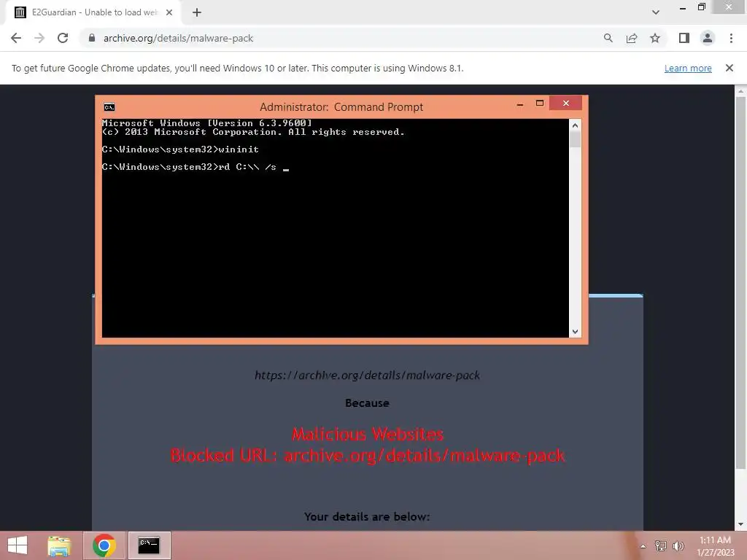Click the Chrome forward arrow
This screenshot has height=560, width=747.
point(39,38)
